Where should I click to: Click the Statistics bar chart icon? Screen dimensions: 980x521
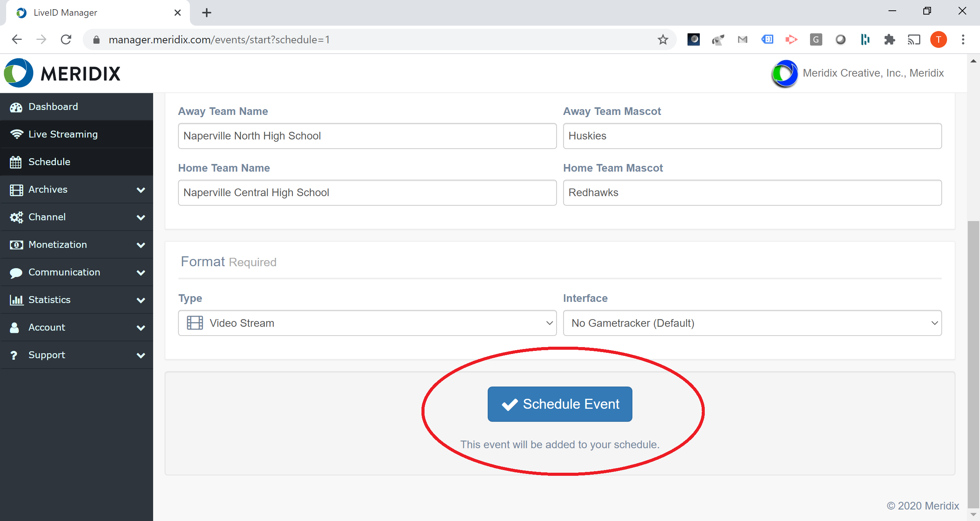[x=16, y=300]
